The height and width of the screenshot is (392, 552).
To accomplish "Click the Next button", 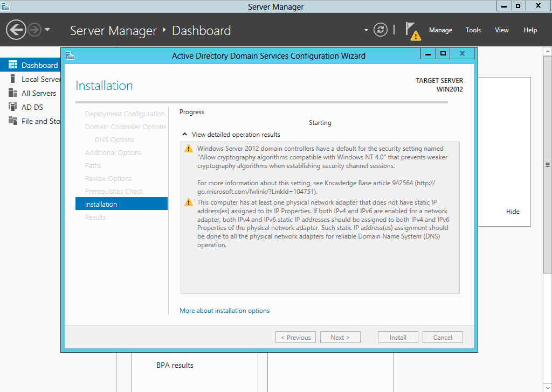I will click(340, 337).
